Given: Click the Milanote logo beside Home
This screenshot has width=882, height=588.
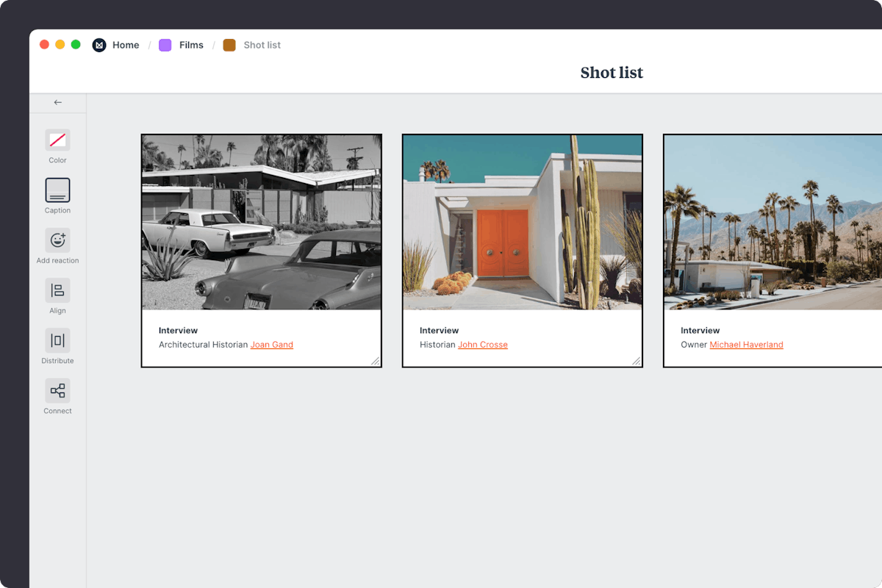Looking at the screenshot, I should pos(99,45).
